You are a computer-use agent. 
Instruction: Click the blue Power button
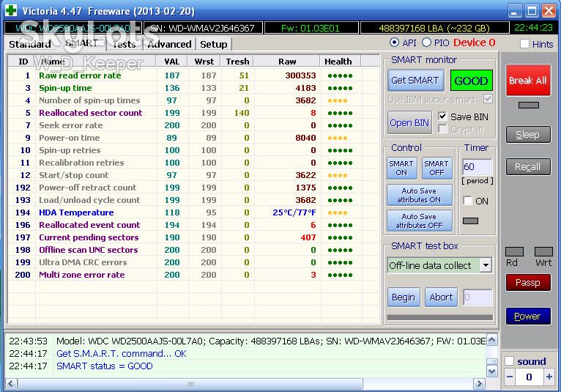(528, 316)
